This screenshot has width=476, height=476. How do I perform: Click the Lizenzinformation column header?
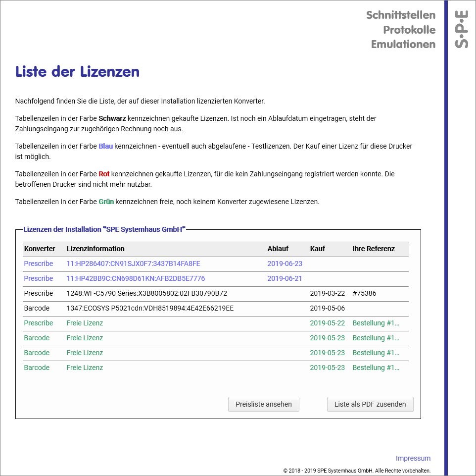pyautogui.click(x=95, y=249)
